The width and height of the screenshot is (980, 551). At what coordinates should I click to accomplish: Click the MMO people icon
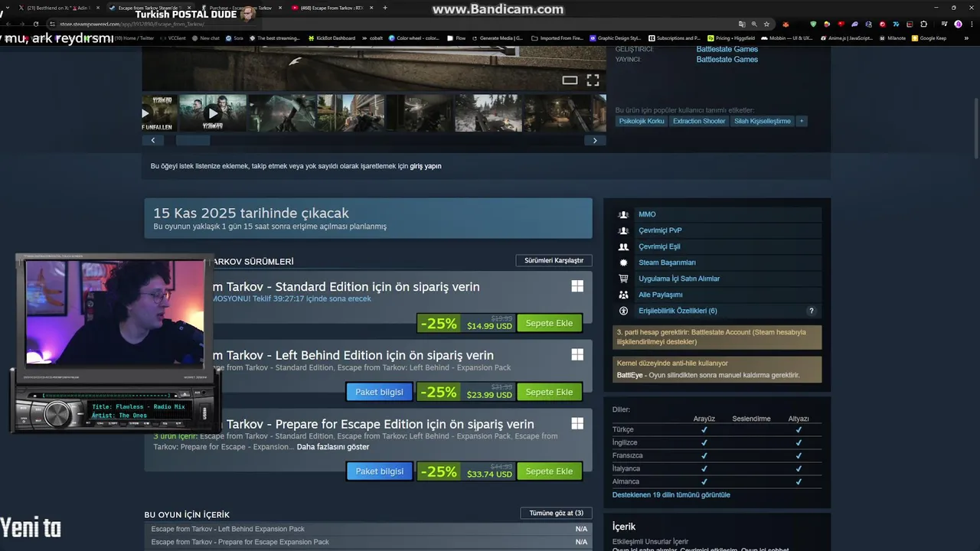[623, 214]
